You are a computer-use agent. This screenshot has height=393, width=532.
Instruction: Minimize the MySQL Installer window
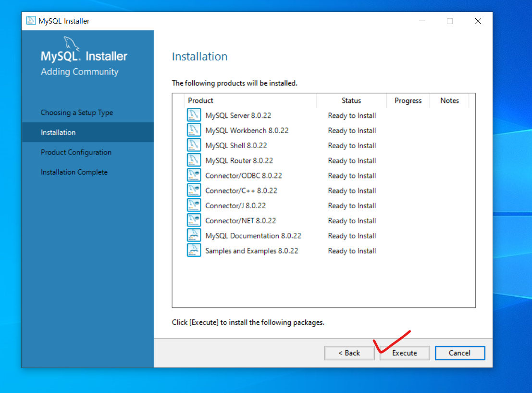click(422, 21)
